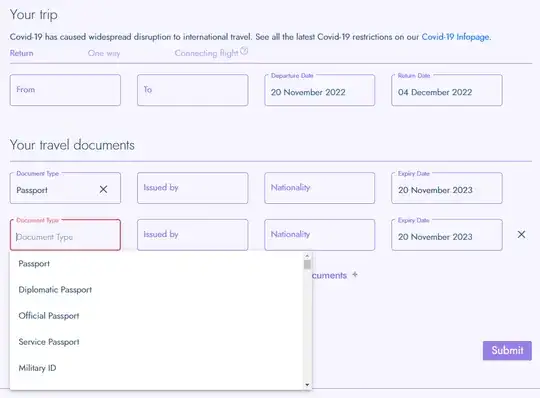Click the To destination field
540x398 pixels.
tap(193, 90)
